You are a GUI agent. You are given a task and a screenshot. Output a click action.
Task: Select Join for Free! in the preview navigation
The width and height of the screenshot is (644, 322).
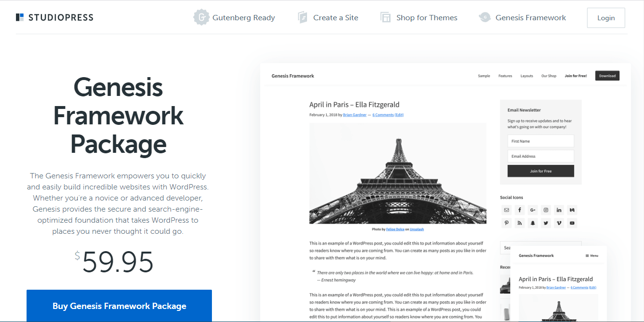[576, 76]
